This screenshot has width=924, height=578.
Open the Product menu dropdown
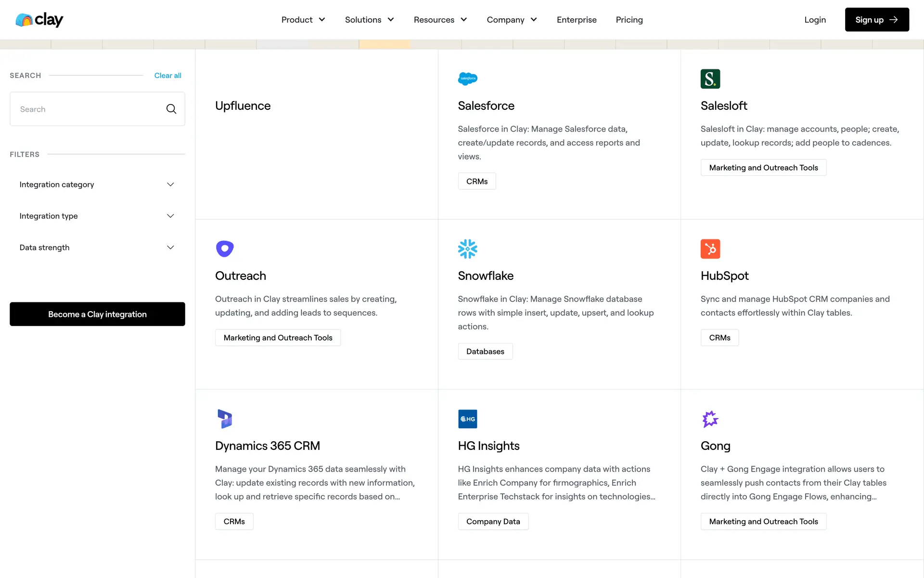click(303, 20)
